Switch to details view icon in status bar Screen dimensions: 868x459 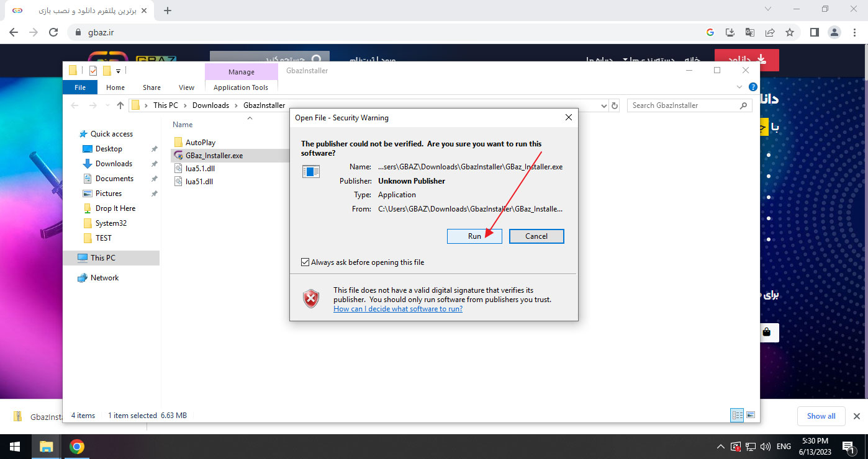click(737, 415)
